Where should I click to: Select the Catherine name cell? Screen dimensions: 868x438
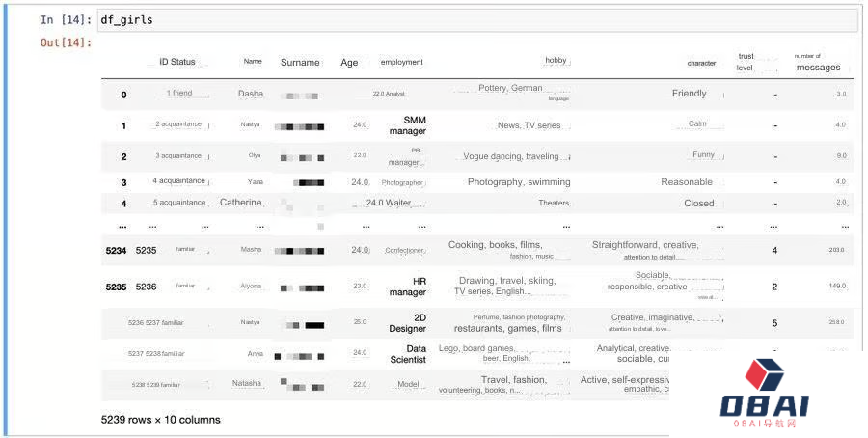240,203
